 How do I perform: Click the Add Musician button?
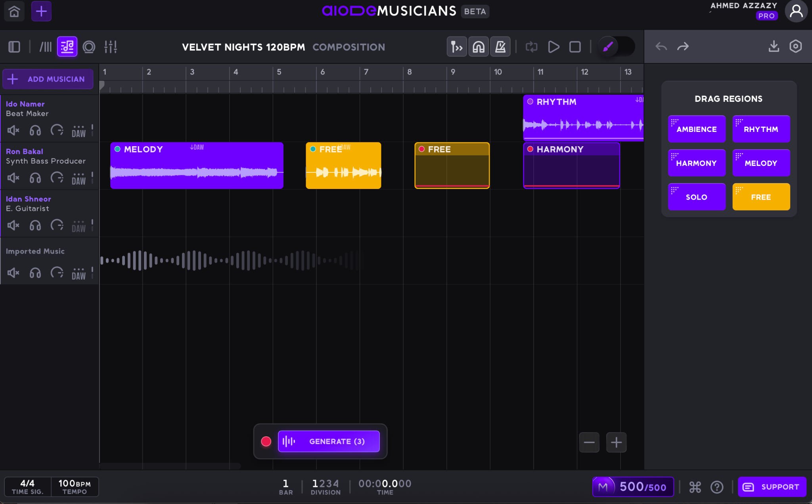click(48, 79)
